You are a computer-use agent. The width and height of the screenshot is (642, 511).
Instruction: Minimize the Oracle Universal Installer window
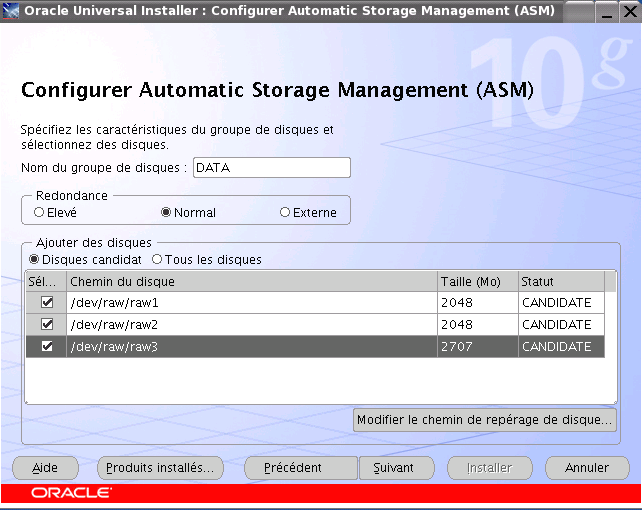pyautogui.click(x=607, y=11)
